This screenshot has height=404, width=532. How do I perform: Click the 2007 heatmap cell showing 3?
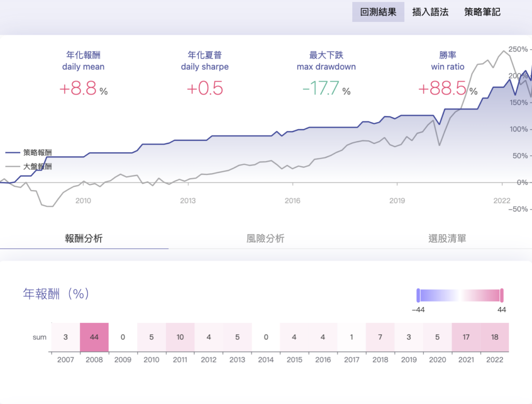pyautogui.click(x=65, y=337)
